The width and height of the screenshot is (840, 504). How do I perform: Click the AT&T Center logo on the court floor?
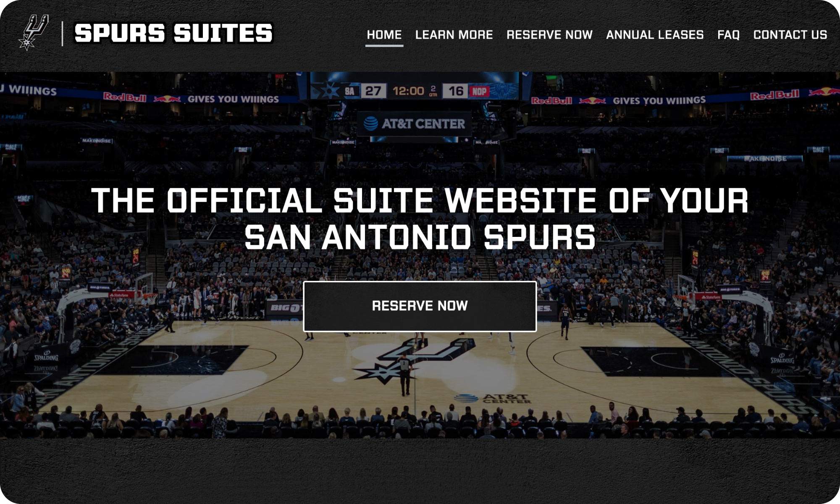492,399
